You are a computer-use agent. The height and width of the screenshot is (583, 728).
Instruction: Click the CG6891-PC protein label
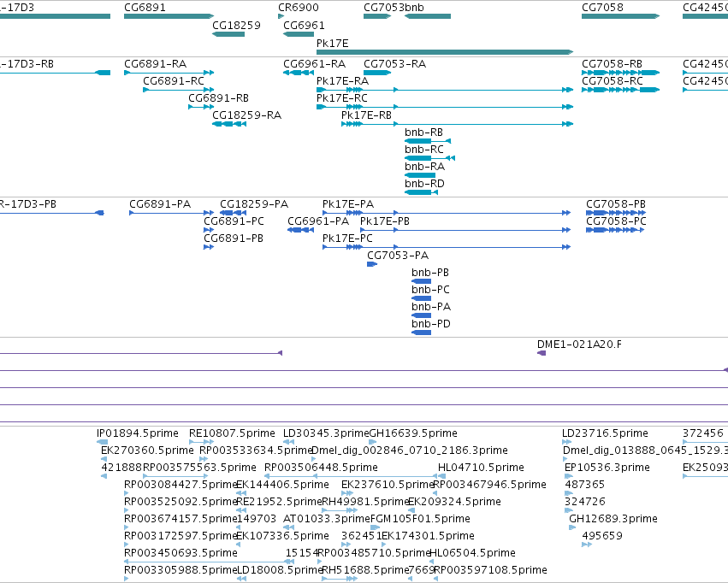[x=234, y=221]
